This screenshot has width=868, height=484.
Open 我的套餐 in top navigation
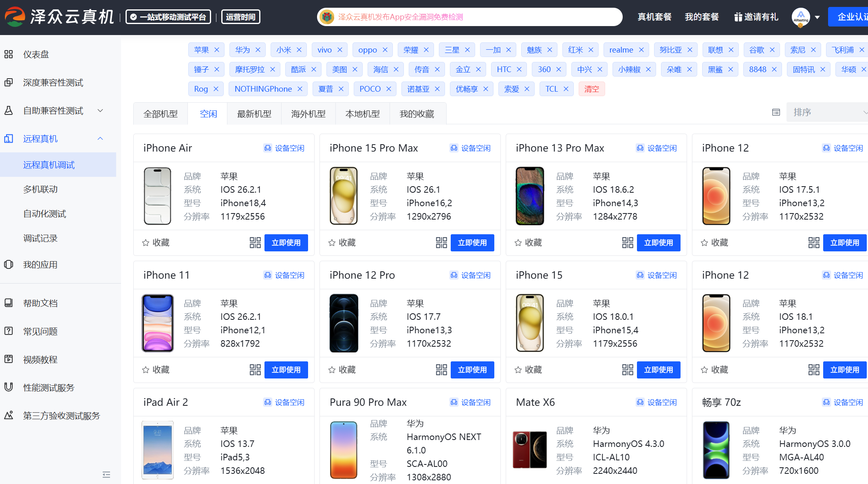coord(702,17)
